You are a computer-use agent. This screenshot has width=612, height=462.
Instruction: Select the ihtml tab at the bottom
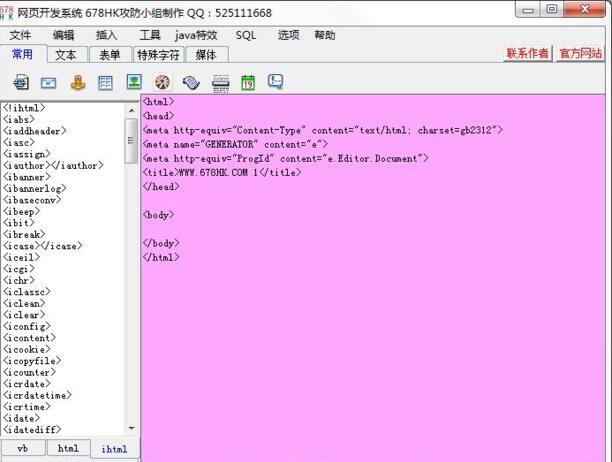click(x=114, y=449)
